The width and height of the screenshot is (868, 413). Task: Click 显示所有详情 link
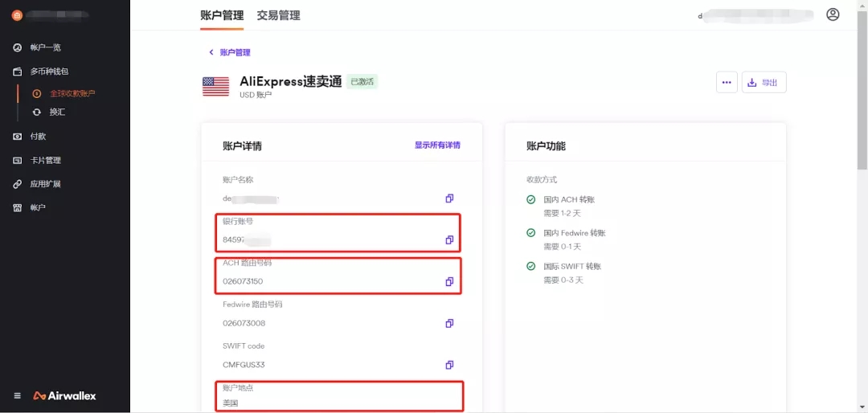point(437,145)
